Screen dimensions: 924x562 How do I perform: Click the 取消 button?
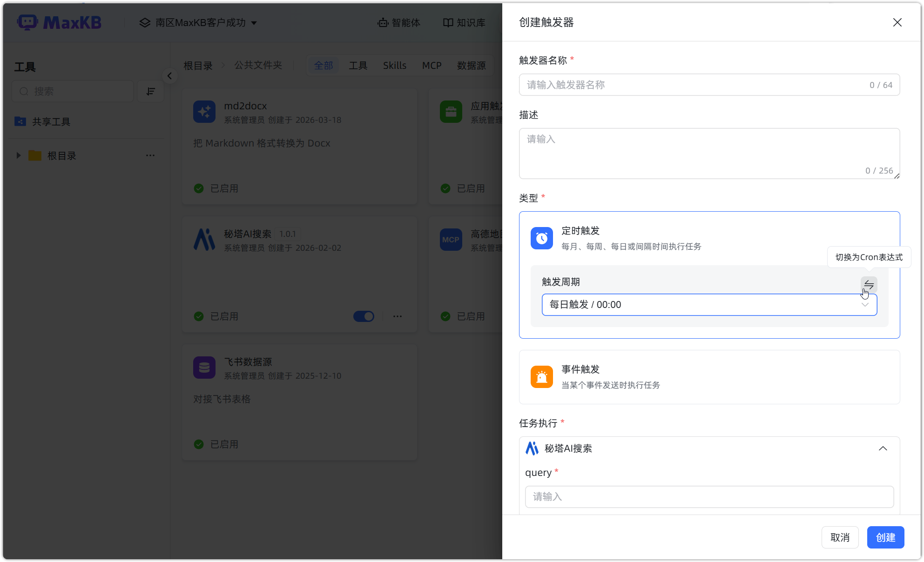point(840,537)
